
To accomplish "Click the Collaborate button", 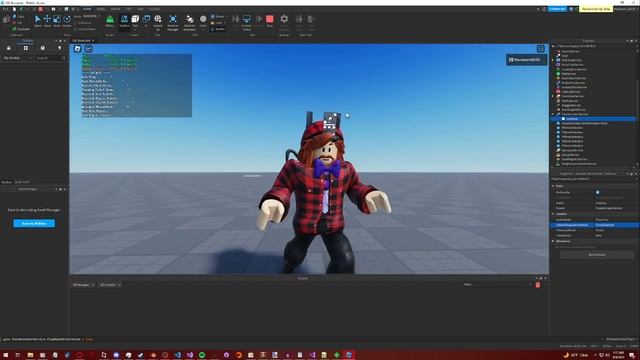I will click(557, 9).
